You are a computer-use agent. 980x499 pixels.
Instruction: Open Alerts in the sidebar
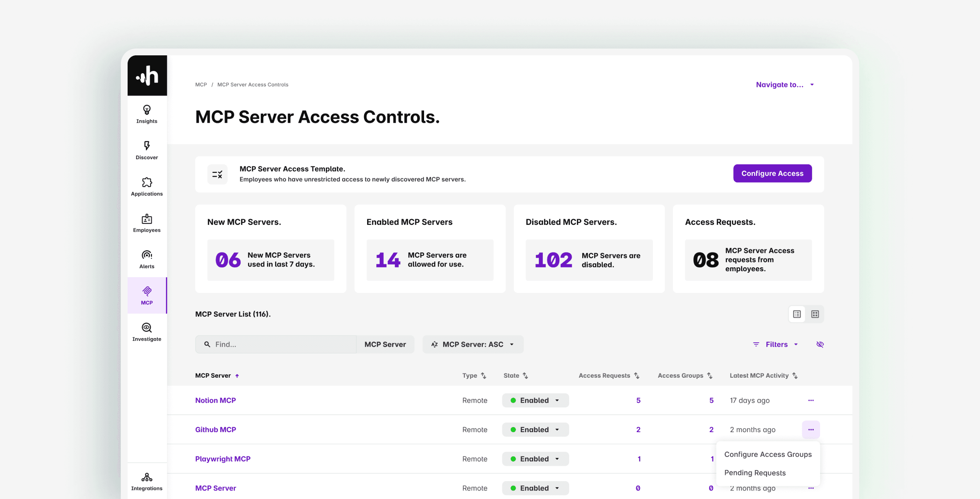coord(147,259)
